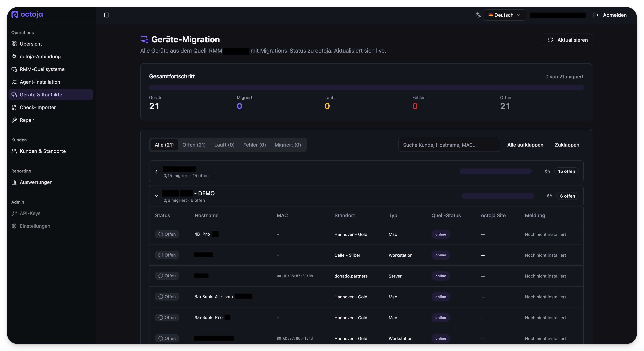The height and width of the screenshot is (351, 644).
Task: Click the octoja logo icon
Action: 15,14
